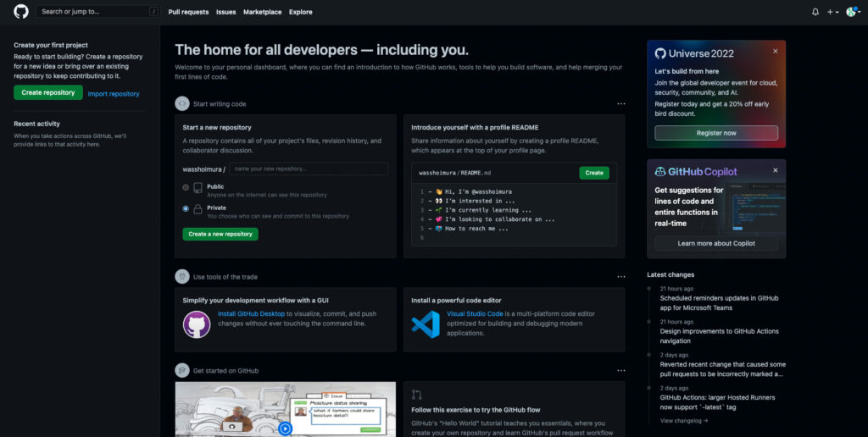Open the GitHub Octocat home logo

pos(21,12)
